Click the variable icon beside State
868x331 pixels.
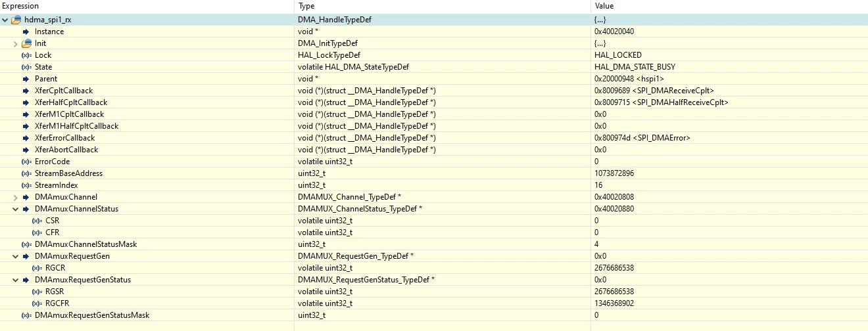[x=26, y=67]
